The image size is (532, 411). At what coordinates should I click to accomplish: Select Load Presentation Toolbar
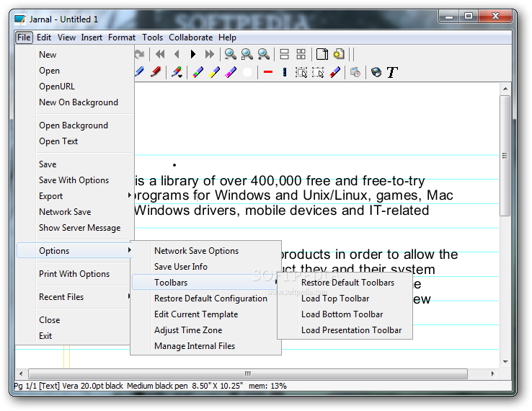[345, 330]
